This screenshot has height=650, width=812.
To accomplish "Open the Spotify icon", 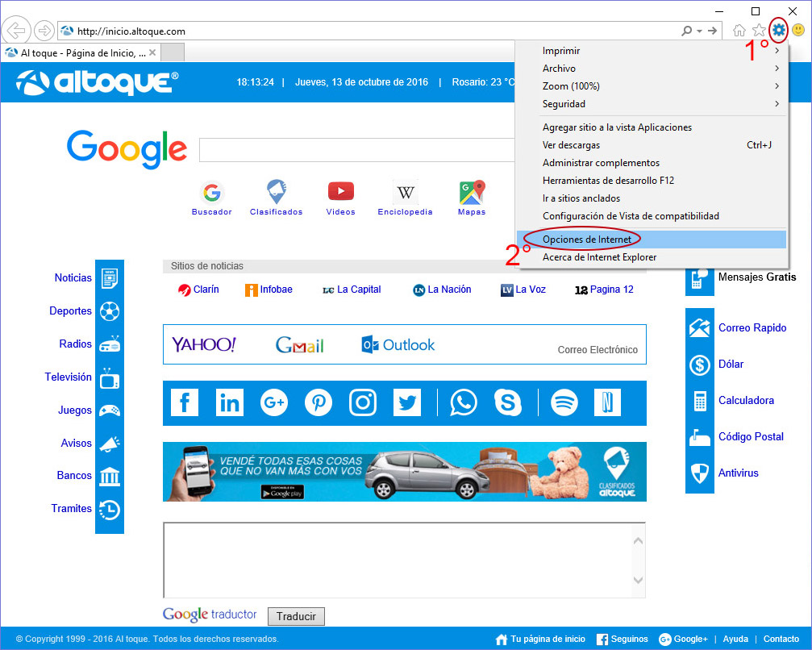I will coord(564,402).
